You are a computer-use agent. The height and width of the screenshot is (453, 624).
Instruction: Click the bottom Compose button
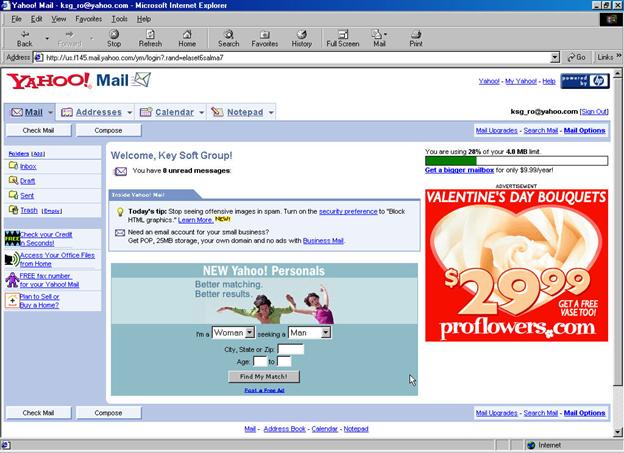coord(108,413)
